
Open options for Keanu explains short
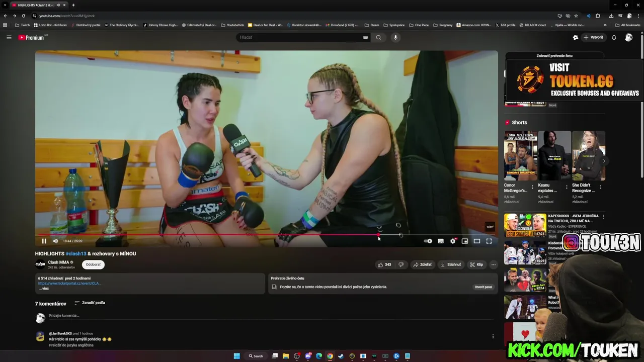click(x=567, y=187)
